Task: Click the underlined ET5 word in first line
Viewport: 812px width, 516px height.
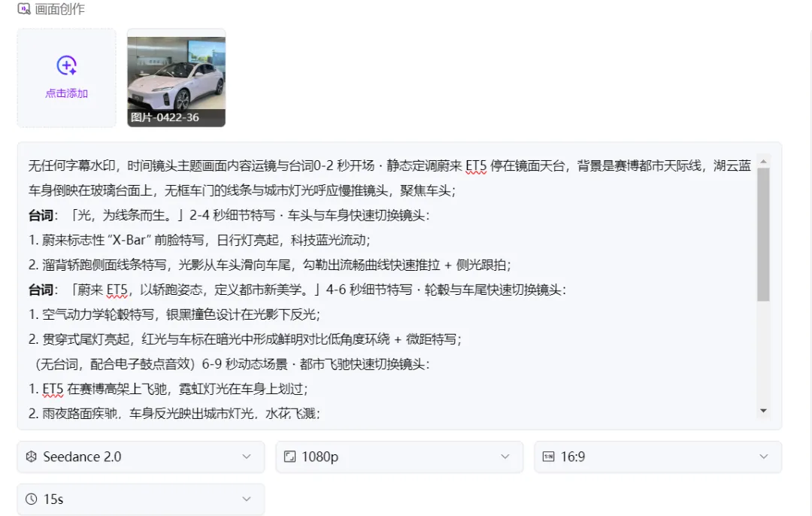Action: pyautogui.click(x=476, y=165)
